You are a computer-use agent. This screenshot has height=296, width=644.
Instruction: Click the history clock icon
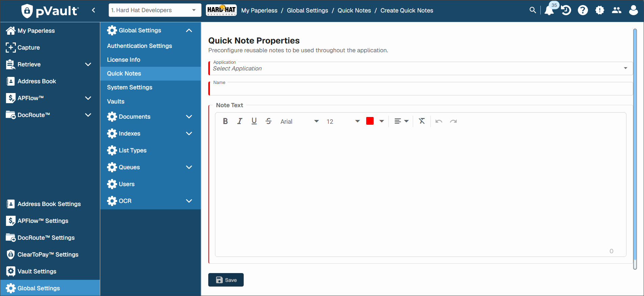click(566, 10)
